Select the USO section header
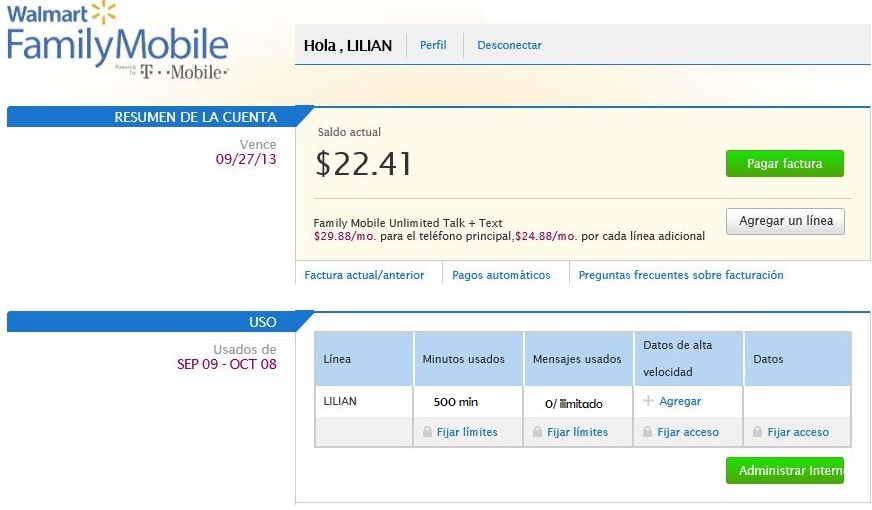872x510 pixels. 160,321
